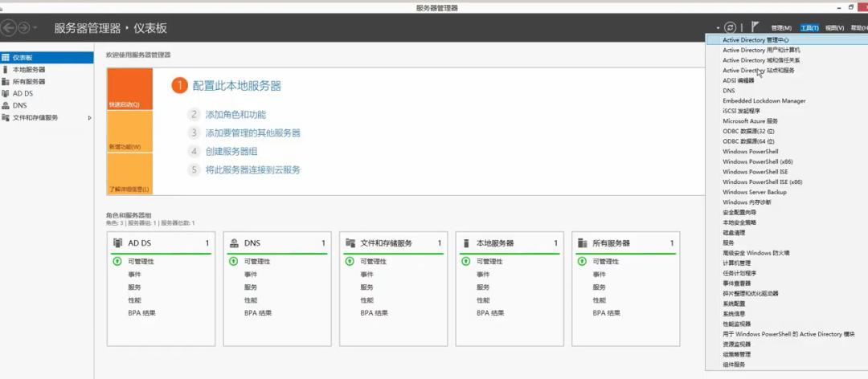The width and height of the screenshot is (868, 379).
Task: Open dropdown arrow left of refresh icon
Action: (x=718, y=28)
